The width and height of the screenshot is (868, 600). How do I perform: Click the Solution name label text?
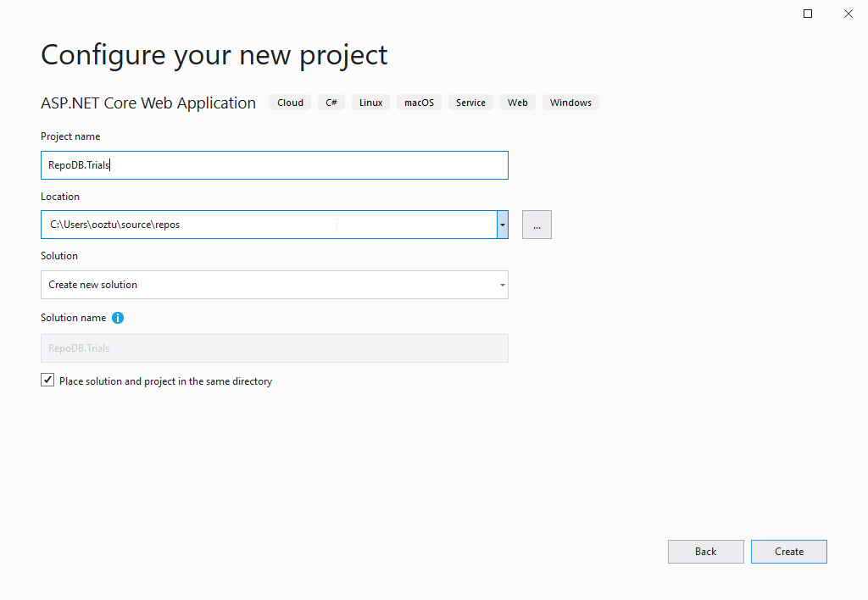[x=73, y=318]
